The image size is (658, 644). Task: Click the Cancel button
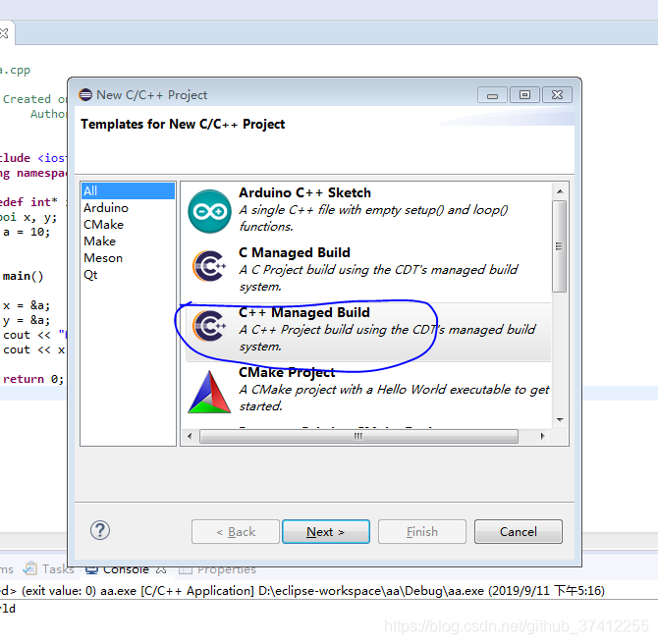(519, 531)
